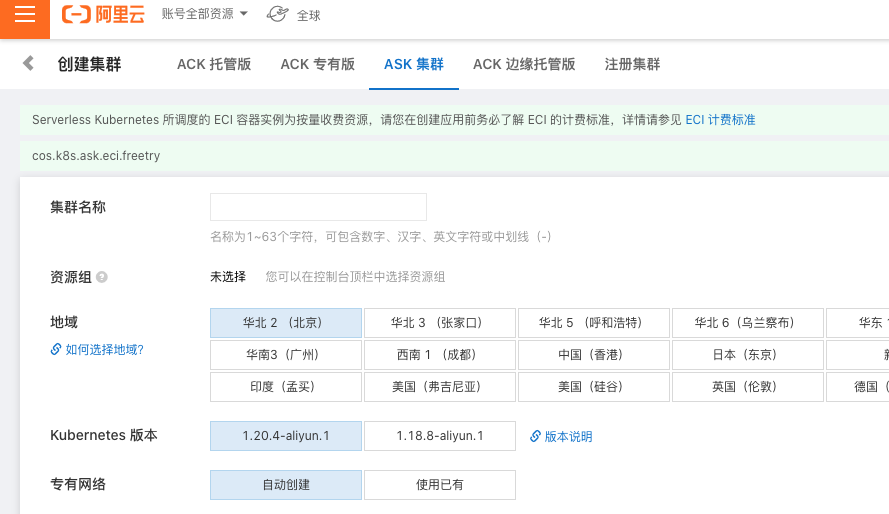
Task: Select region 日本（东京）
Action: 748,355
